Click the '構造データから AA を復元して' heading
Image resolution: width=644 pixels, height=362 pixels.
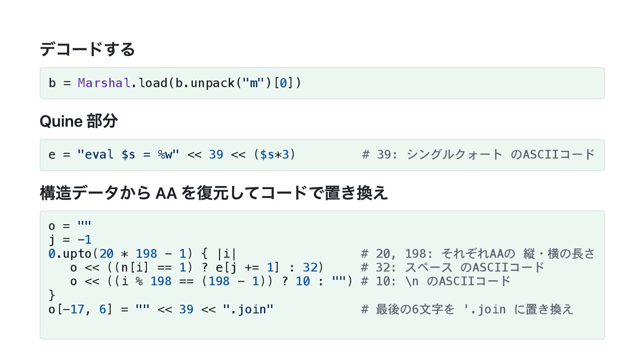(214, 193)
